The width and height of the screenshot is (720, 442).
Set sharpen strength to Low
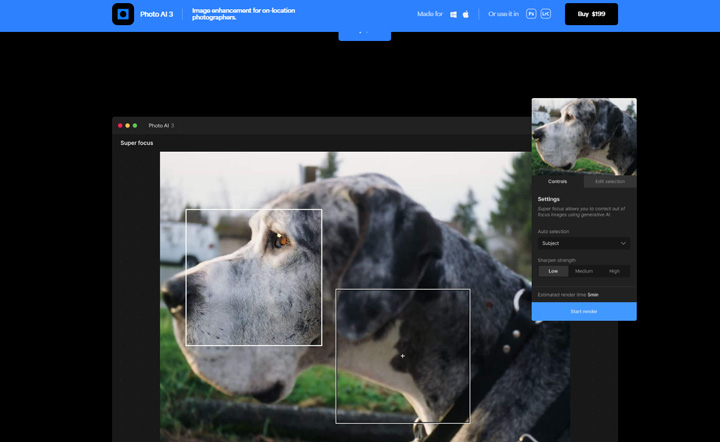553,271
